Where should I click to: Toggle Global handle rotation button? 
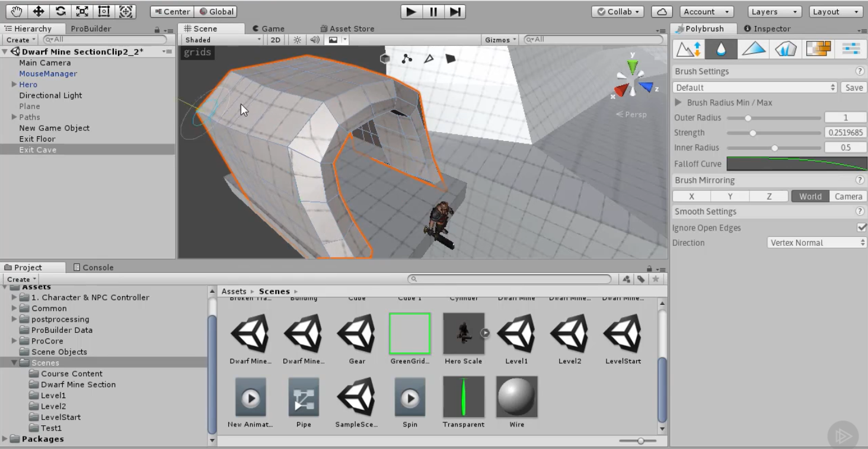(216, 12)
